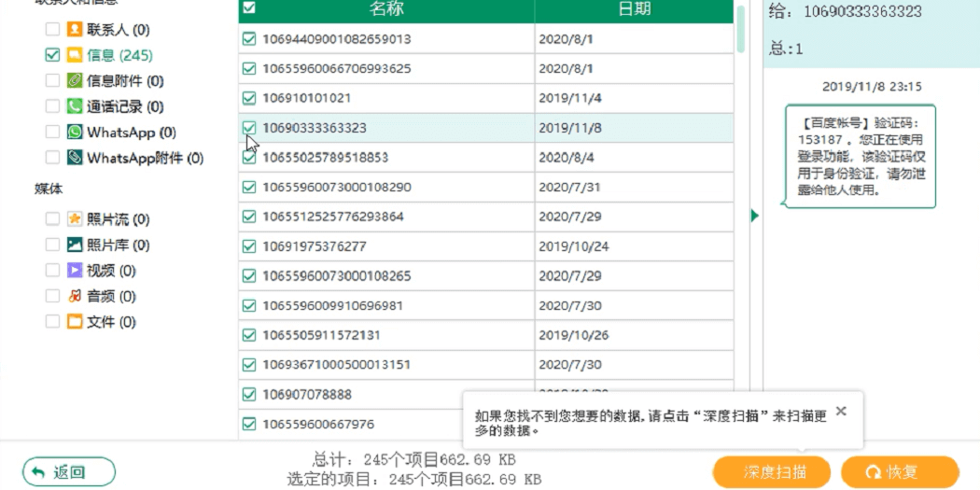The width and height of the screenshot is (980, 490).
Task: Click the 恢复 recover button
Action: pyautogui.click(x=900, y=472)
